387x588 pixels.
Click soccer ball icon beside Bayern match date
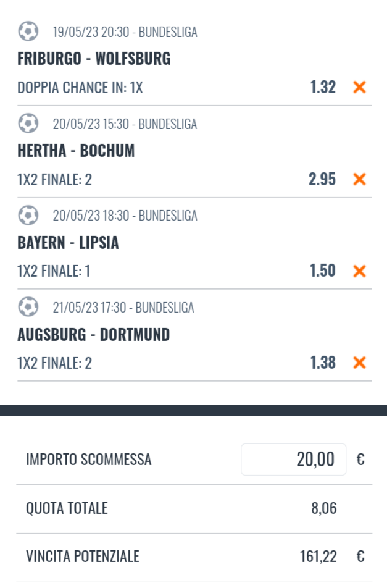click(28, 215)
